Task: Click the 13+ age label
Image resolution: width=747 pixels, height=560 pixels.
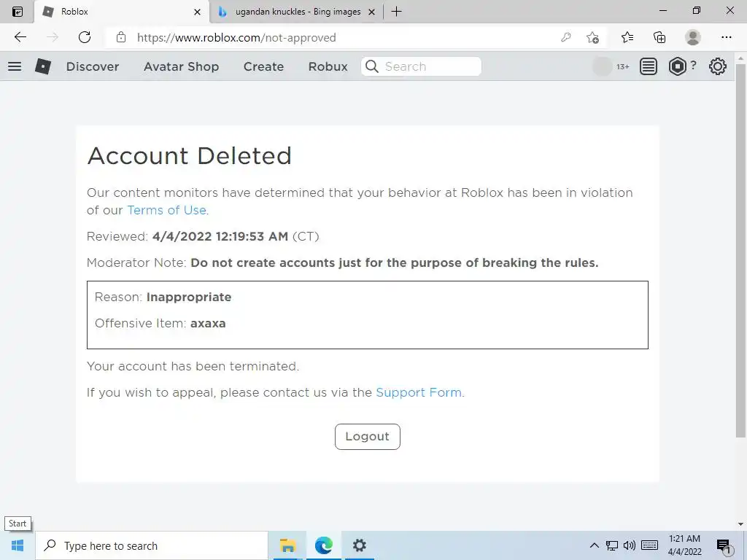Action: [623, 66]
